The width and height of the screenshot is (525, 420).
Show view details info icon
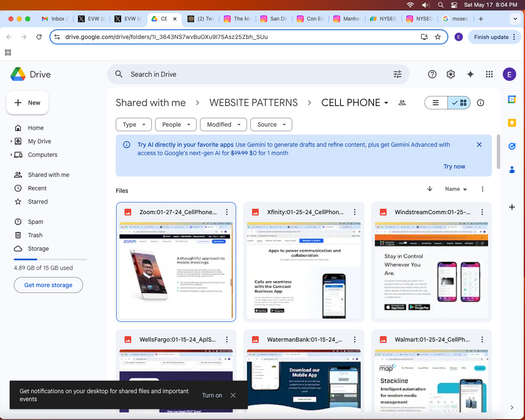tap(481, 103)
